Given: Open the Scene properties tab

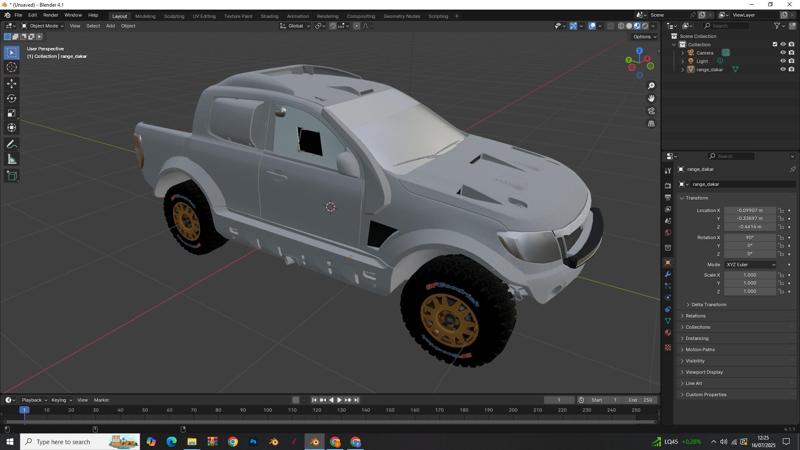Looking at the screenshot, I should tap(668, 221).
